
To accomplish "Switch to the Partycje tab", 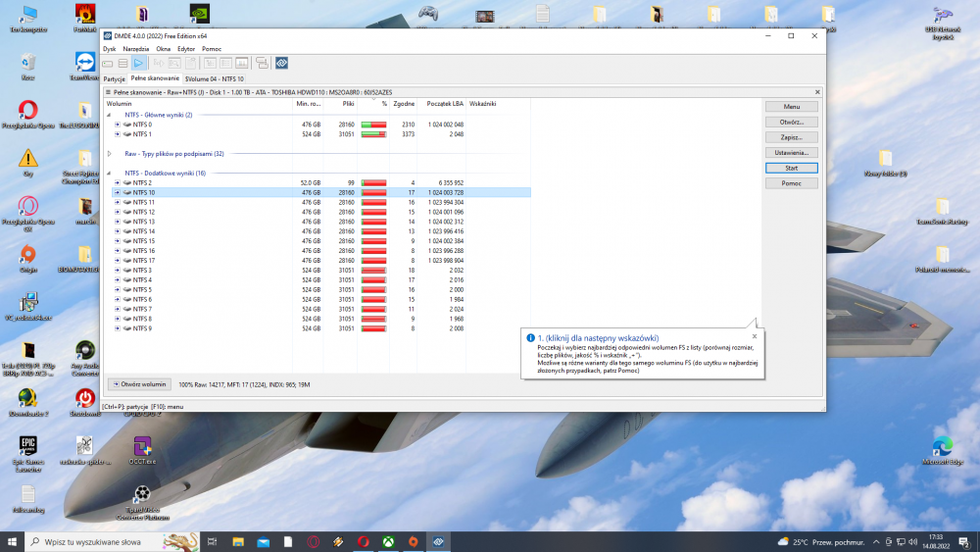I will tap(114, 78).
